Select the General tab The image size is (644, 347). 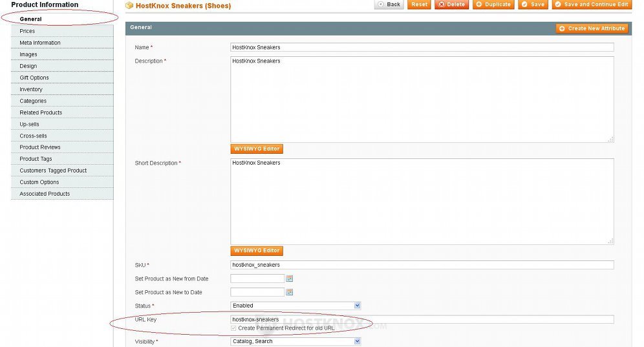pyautogui.click(x=62, y=19)
